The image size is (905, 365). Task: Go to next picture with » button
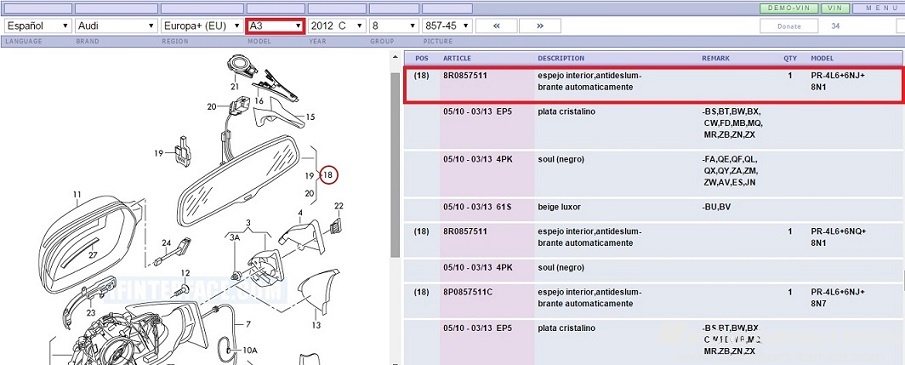[x=540, y=26]
